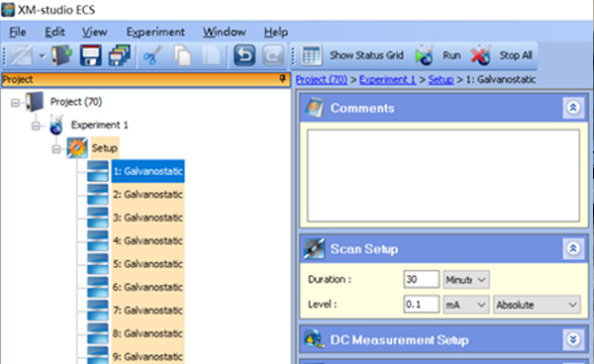Collapse the Experiment 1 tree node
The image size is (594, 364).
(x=36, y=126)
